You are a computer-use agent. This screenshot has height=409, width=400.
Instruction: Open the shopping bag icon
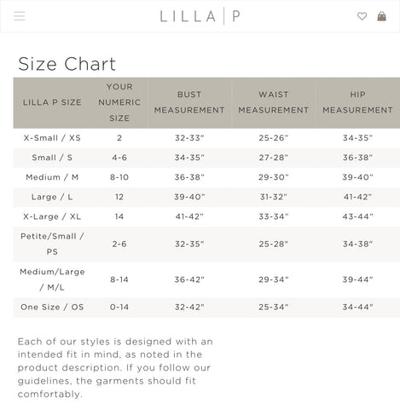click(x=382, y=16)
